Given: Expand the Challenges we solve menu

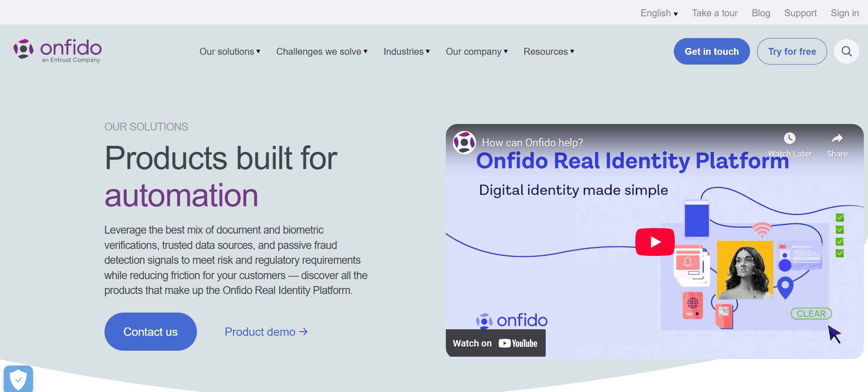Looking at the screenshot, I should [x=322, y=52].
